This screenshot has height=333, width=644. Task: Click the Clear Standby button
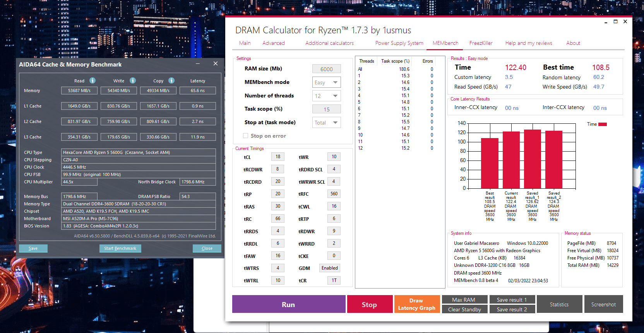[x=464, y=309]
